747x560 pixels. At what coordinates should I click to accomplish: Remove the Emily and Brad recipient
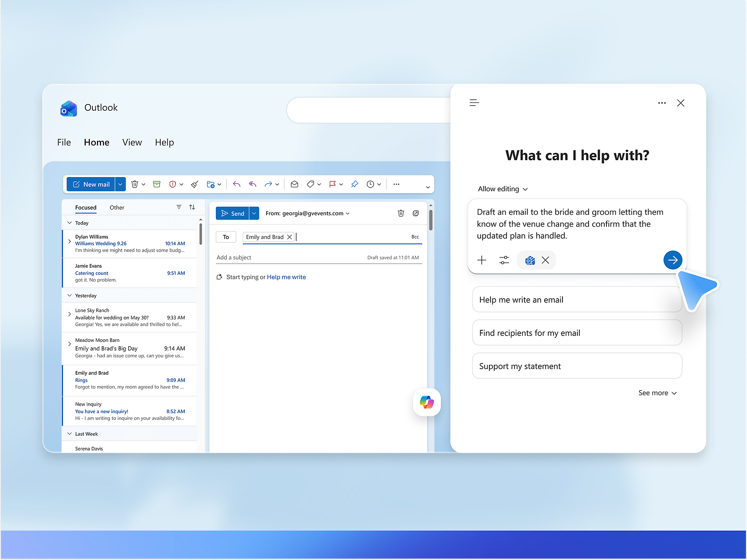[x=290, y=237]
